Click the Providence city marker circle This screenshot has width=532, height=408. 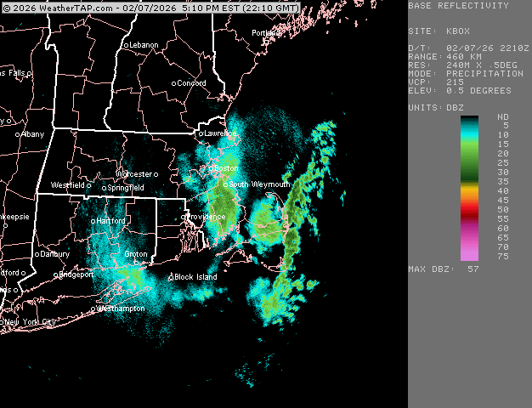tap(184, 217)
